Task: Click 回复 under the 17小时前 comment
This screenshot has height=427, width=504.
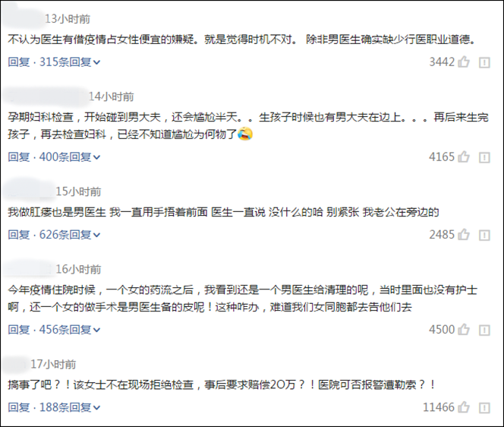Action: pos(19,408)
